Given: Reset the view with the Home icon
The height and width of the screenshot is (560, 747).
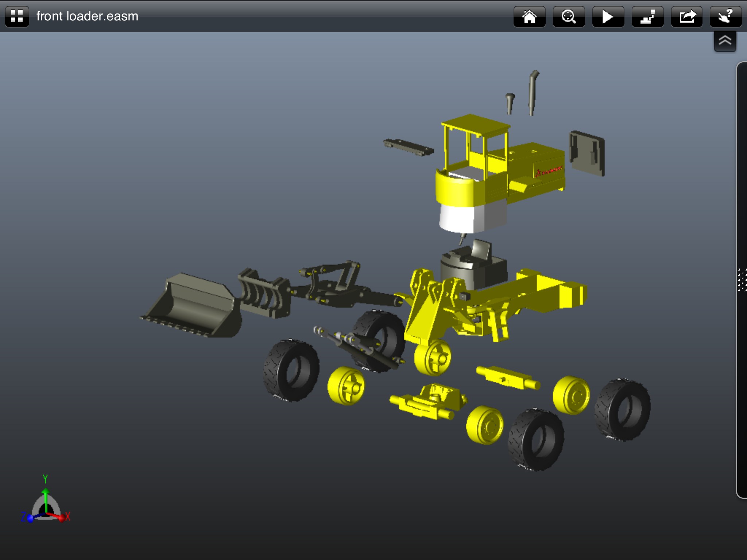Looking at the screenshot, I should tap(529, 16).
